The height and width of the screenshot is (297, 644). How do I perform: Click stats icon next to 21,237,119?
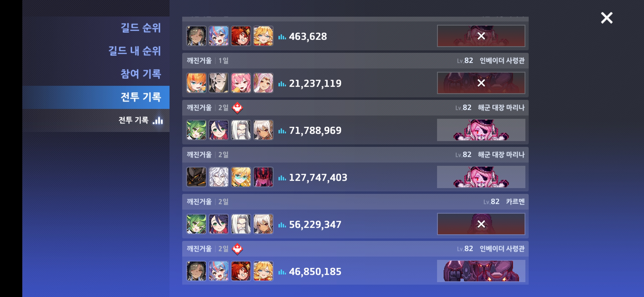point(282,84)
